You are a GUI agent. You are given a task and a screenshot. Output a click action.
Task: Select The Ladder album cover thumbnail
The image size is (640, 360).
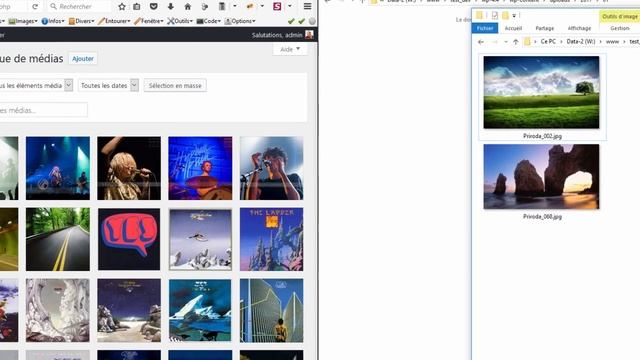coord(271,239)
